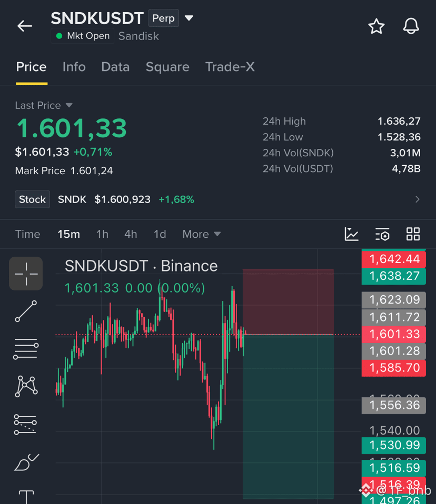Screen dimensions: 436x504
Task: Expand the SNDKUSDT pair selector arrow
Action: (x=189, y=18)
